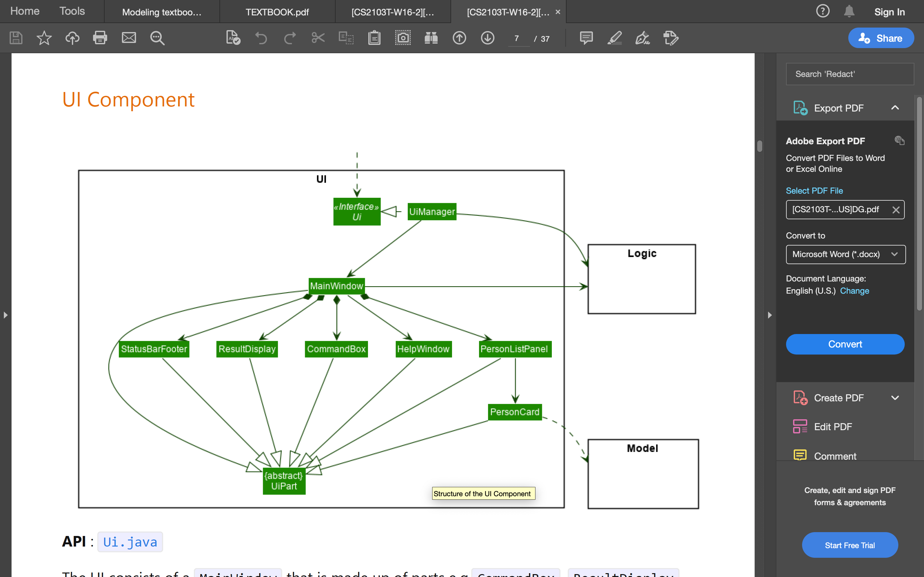Open Convert to format dropdown
The image size is (924, 577).
point(845,254)
